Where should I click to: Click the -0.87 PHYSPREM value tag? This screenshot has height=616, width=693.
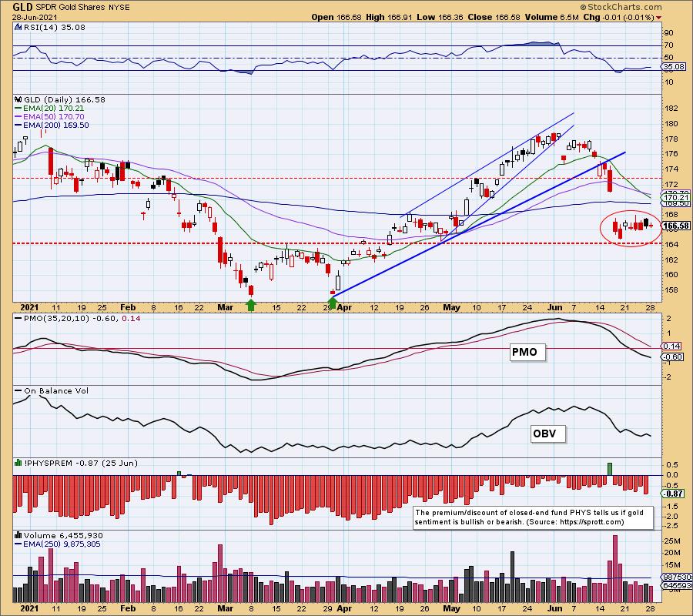point(673,493)
